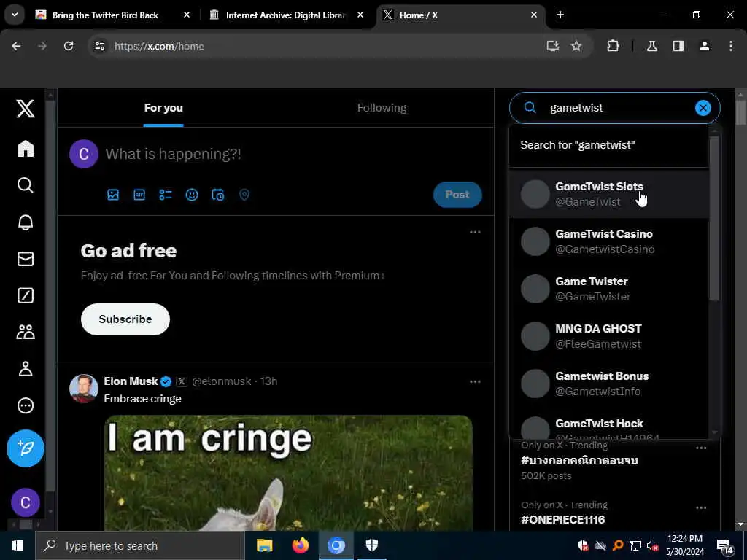Click the Post button
The width and height of the screenshot is (747, 560).
pos(457,194)
